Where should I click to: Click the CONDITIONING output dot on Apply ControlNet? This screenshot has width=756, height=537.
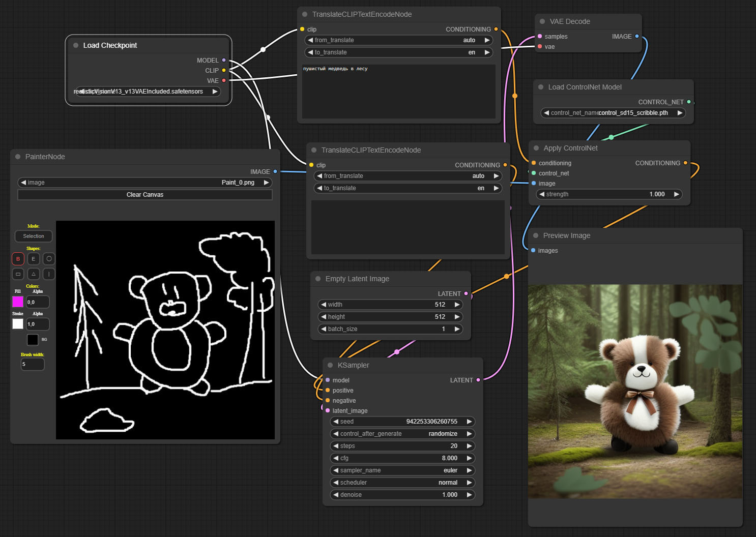point(685,163)
